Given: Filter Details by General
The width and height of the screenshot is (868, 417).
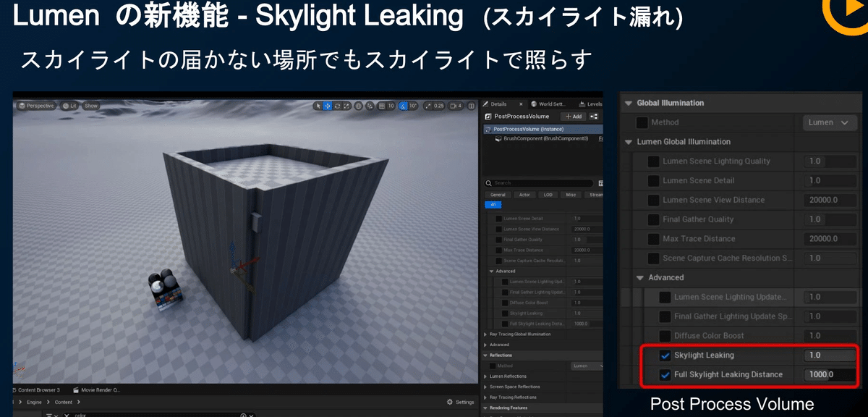Looking at the screenshot, I should tap(498, 195).
